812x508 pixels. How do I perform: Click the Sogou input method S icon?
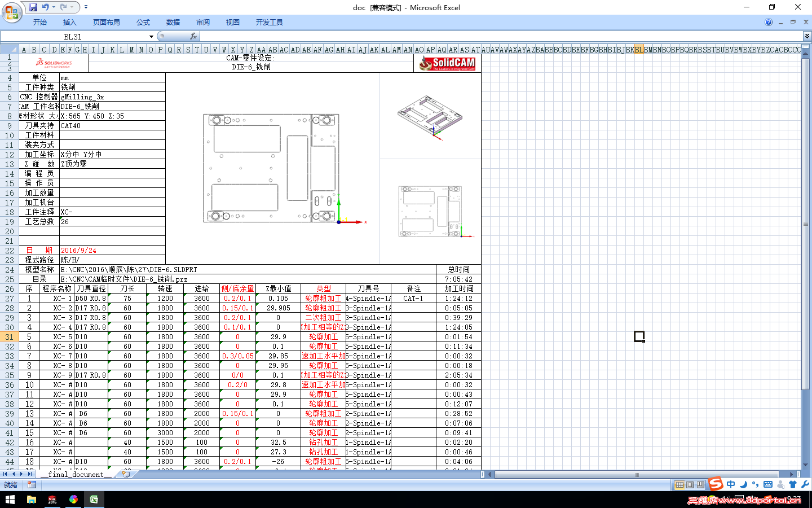coord(716,483)
